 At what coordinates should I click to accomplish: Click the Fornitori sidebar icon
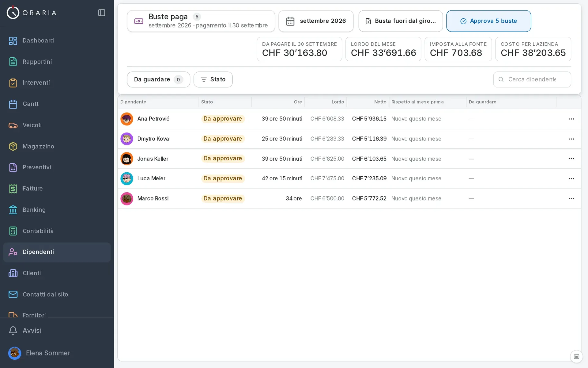[13, 315]
